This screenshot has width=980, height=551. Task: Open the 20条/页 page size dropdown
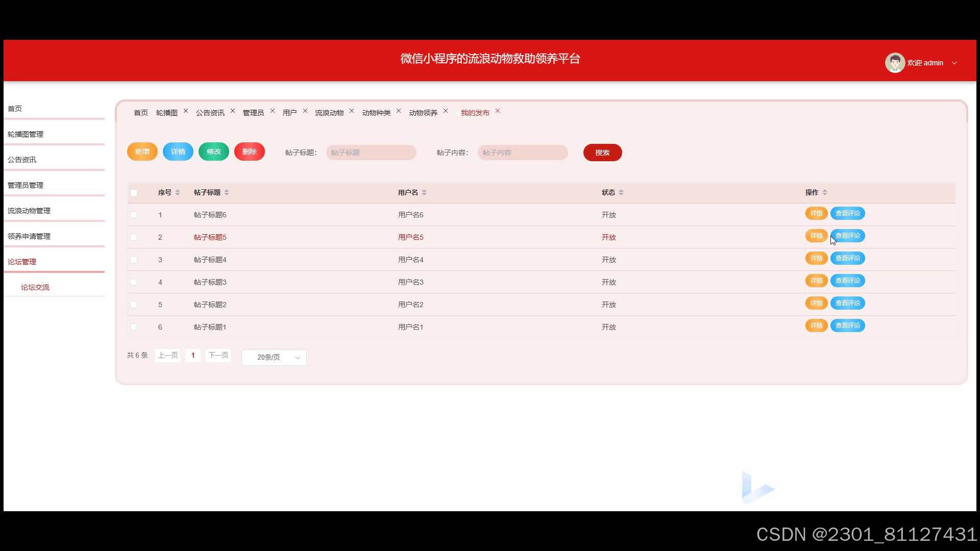click(x=274, y=357)
